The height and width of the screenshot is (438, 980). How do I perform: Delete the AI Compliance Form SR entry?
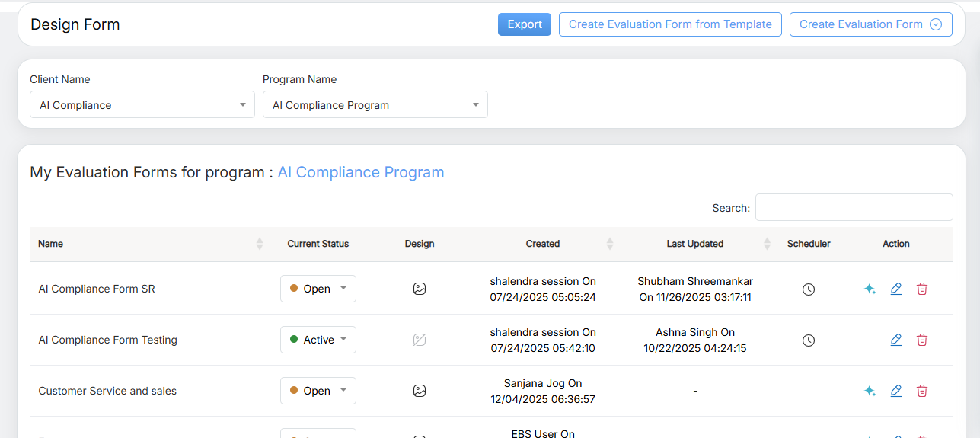tap(922, 289)
